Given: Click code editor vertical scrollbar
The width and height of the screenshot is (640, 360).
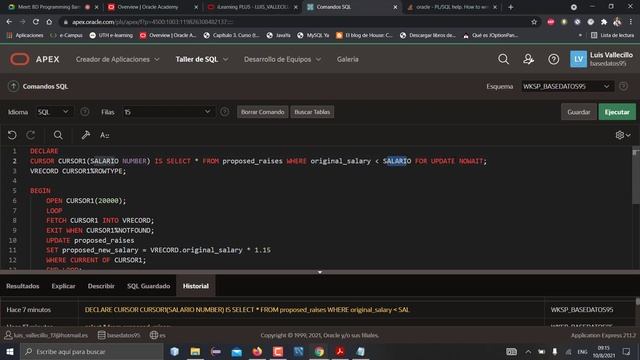Looking at the screenshot, I should pyautogui.click(x=636, y=176).
